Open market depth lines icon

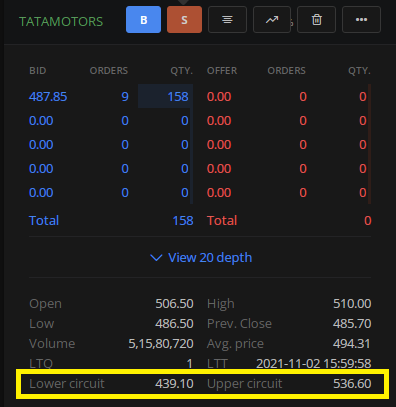[227, 20]
